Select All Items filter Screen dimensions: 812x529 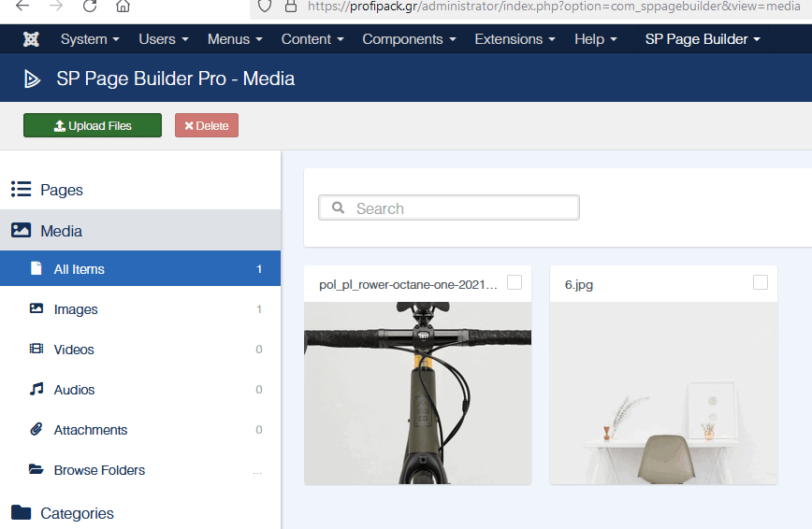click(x=140, y=268)
